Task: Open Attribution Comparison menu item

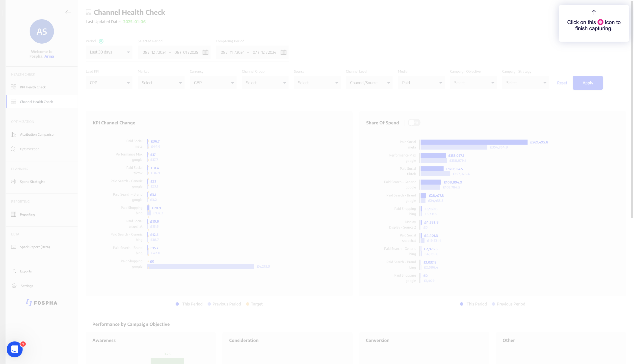Action: [x=37, y=134]
